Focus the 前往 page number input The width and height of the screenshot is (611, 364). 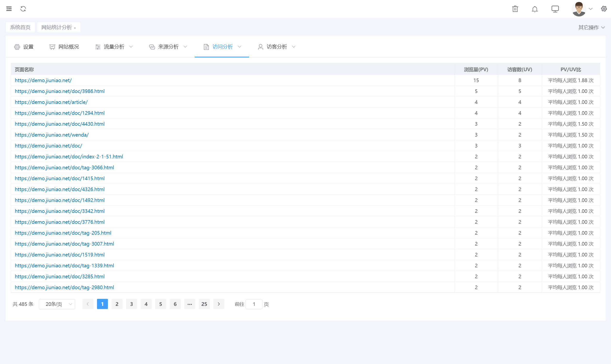254,304
